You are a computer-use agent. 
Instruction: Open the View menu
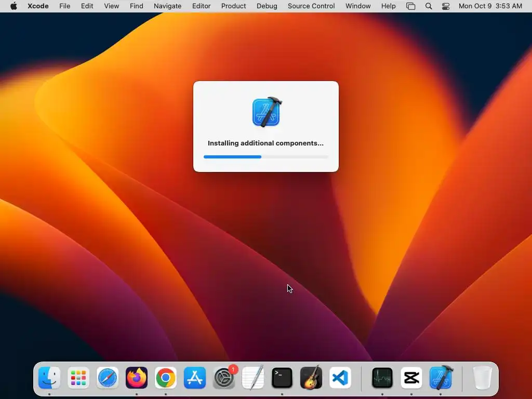tap(111, 6)
